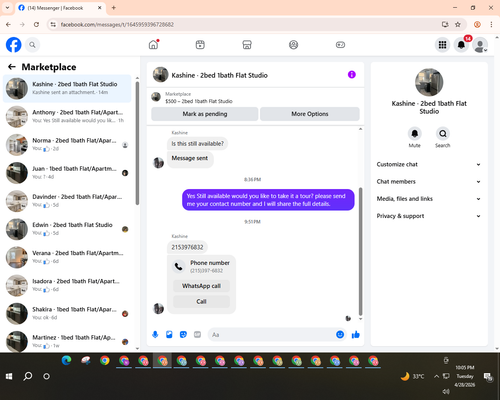This screenshot has height=400, width=500.
Task: Open the Marketplace storefront icon
Action: coord(247,45)
